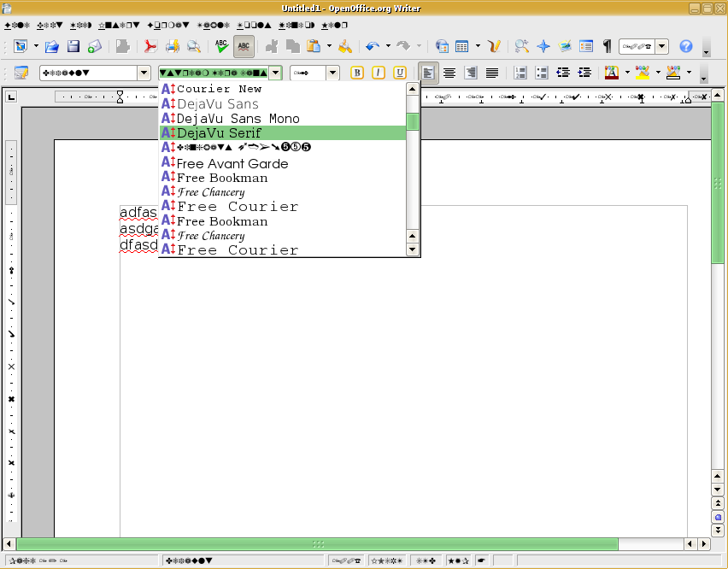Screen dimensions: 728x569
Task: Apply Background Color icon
Action: (x=673, y=73)
